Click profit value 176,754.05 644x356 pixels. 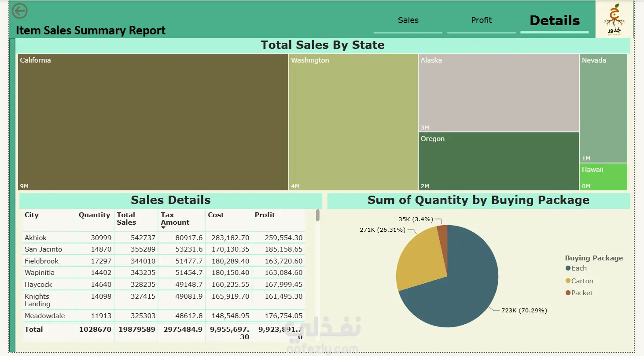click(x=283, y=316)
